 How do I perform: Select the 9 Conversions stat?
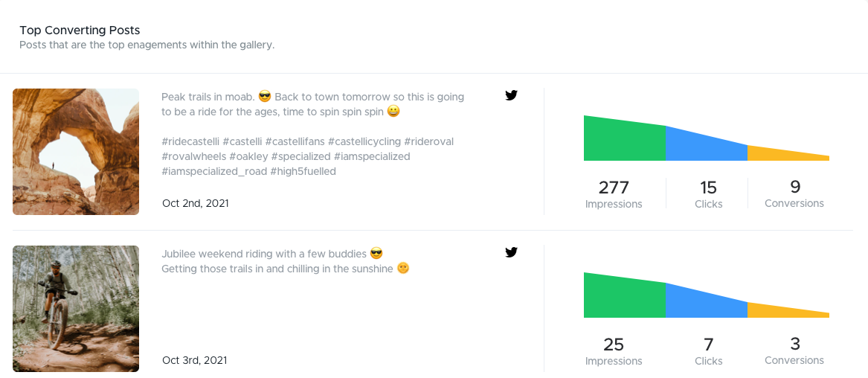pos(794,193)
